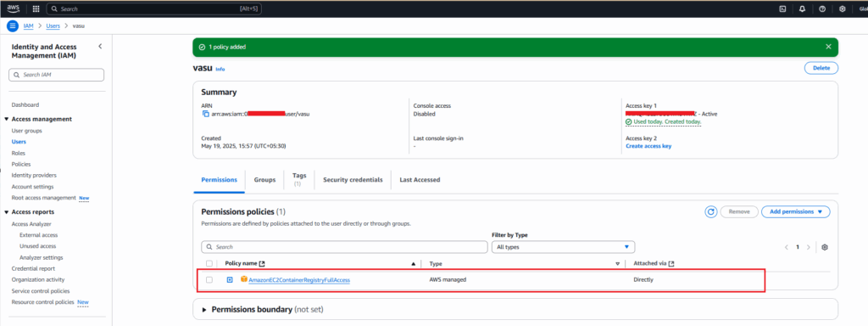Open External access in sidebar
868x326 pixels.
[x=39, y=235]
